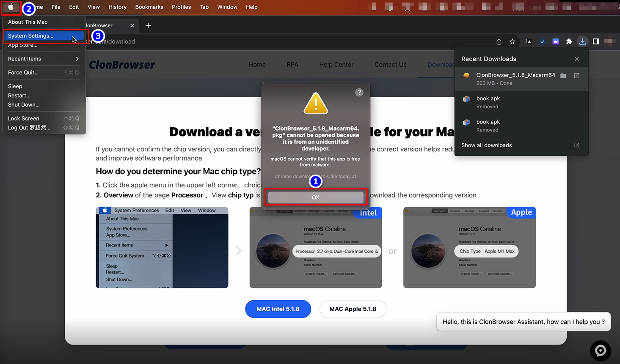Viewport: 620px width, 364px height.
Task: Toggle the Downloads toolbar icon
Action: [583, 41]
